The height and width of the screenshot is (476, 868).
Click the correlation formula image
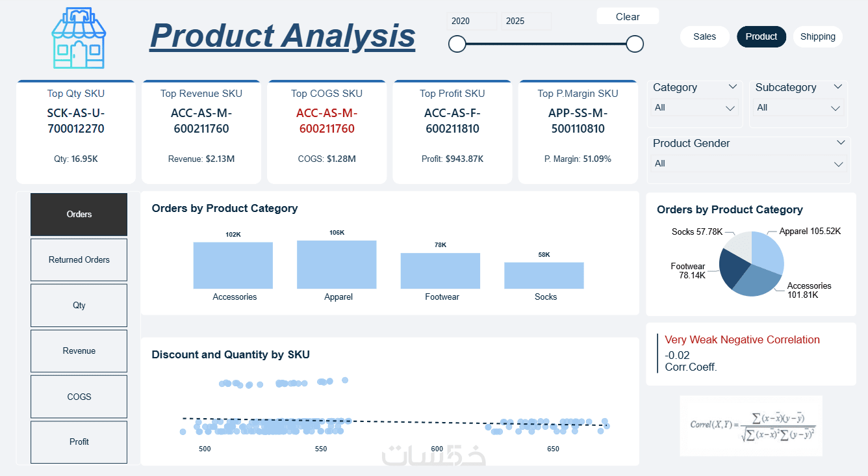(751, 425)
